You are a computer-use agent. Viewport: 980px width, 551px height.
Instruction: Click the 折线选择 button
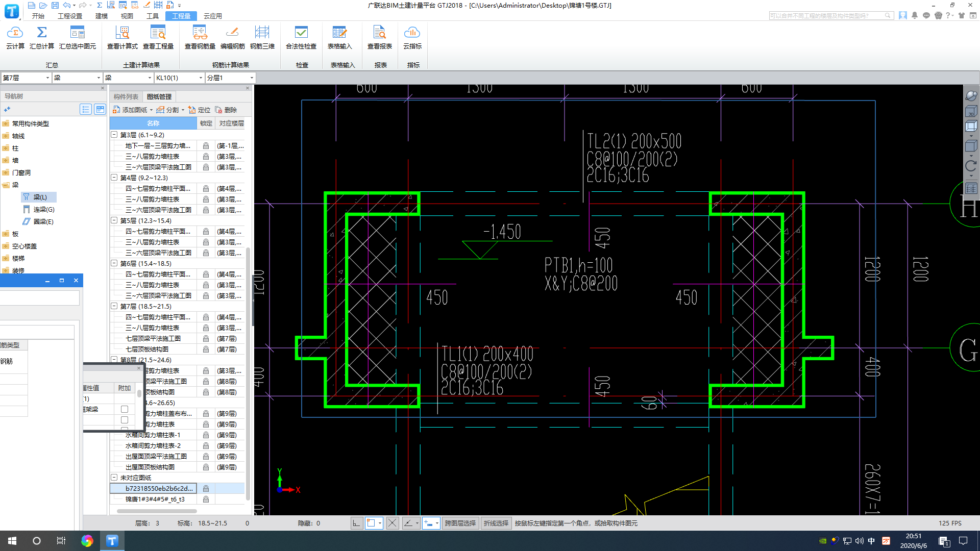click(496, 523)
